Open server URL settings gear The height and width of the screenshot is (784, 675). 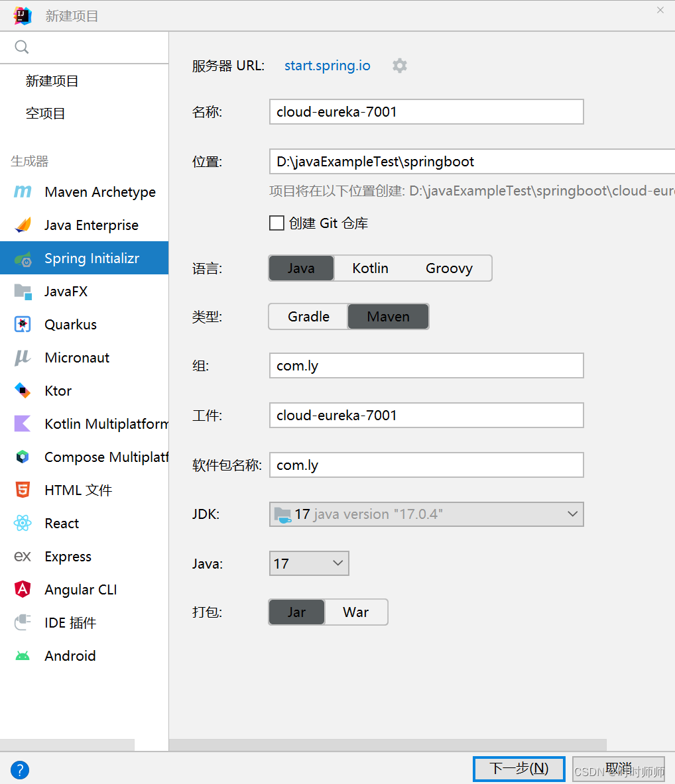point(399,66)
